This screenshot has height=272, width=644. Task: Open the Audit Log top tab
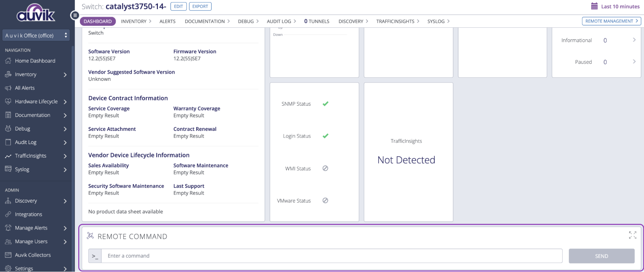pos(281,21)
